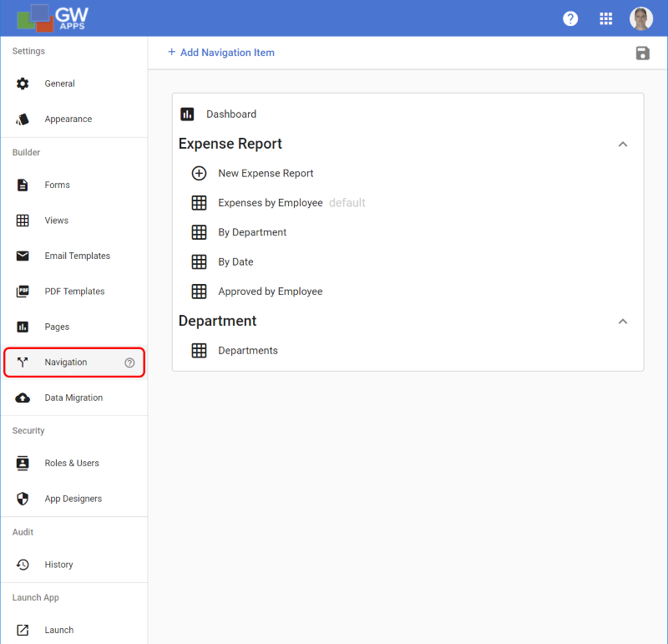Image resolution: width=668 pixels, height=644 pixels.
Task: Click grid icon beside Departments
Action: click(199, 351)
